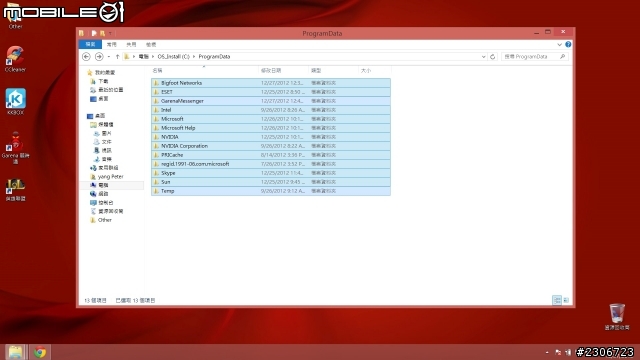Select ESET folder
The height and width of the screenshot is (360, 640).
pos(271,92)
